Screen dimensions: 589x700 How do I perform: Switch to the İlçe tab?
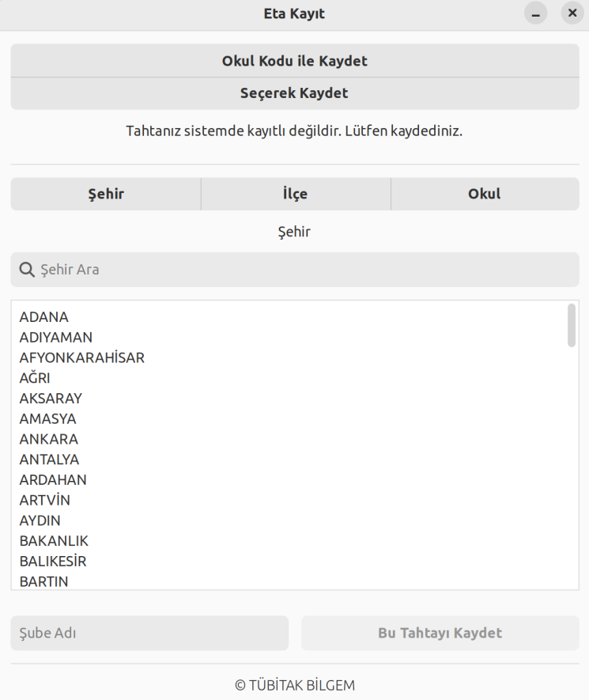click(x=295, y=194)
